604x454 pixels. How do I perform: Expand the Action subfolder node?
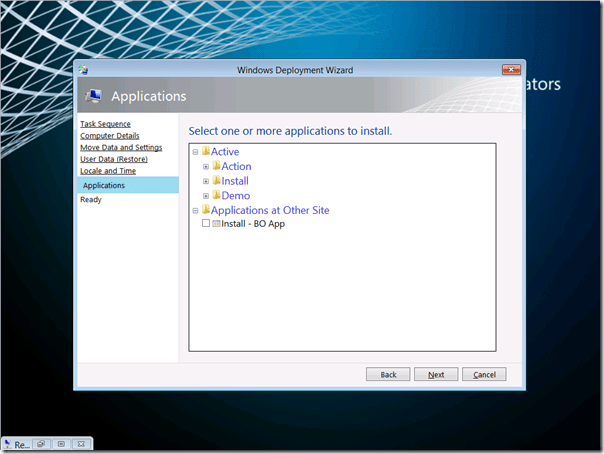coord(206,167)
